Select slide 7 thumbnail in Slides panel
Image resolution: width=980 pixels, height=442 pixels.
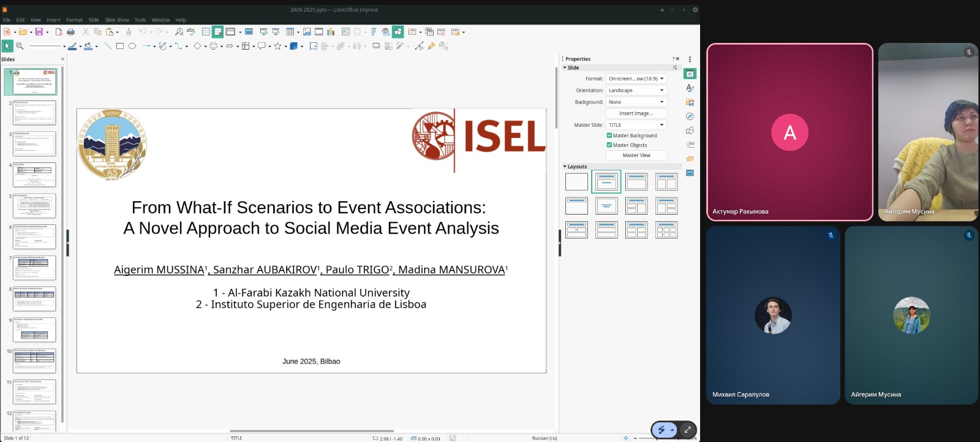(34, 268)
